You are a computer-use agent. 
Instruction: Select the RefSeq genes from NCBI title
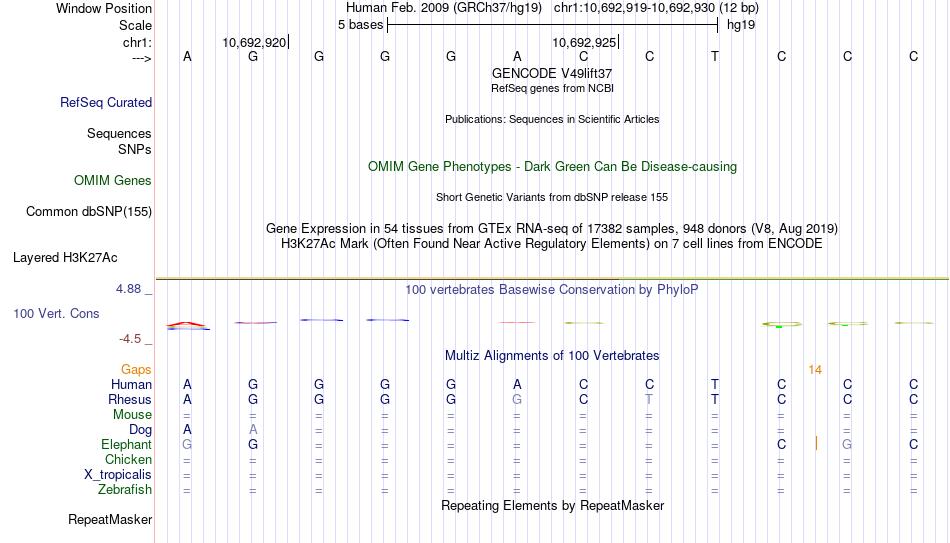tap(552, 88)
